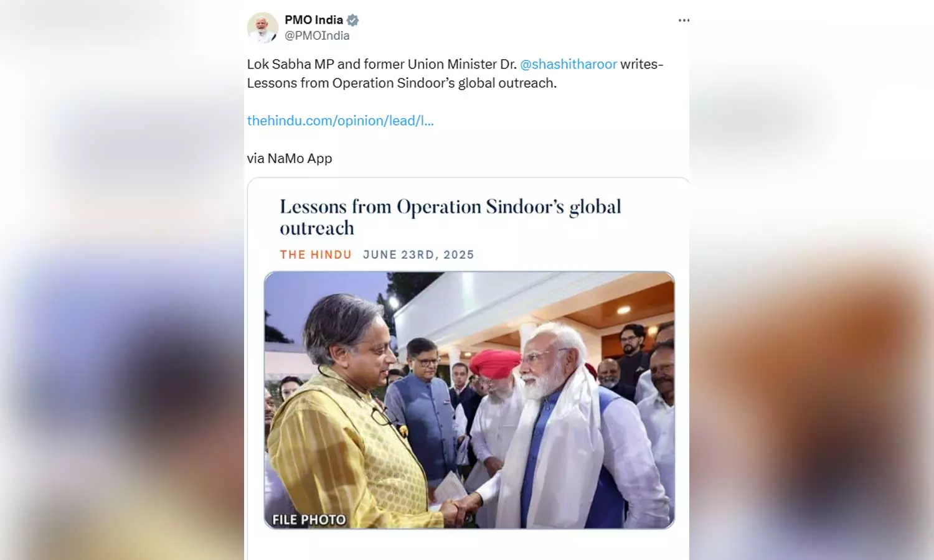Click the red turban in the photo
The image size is (934, 560).
[496, 364]
